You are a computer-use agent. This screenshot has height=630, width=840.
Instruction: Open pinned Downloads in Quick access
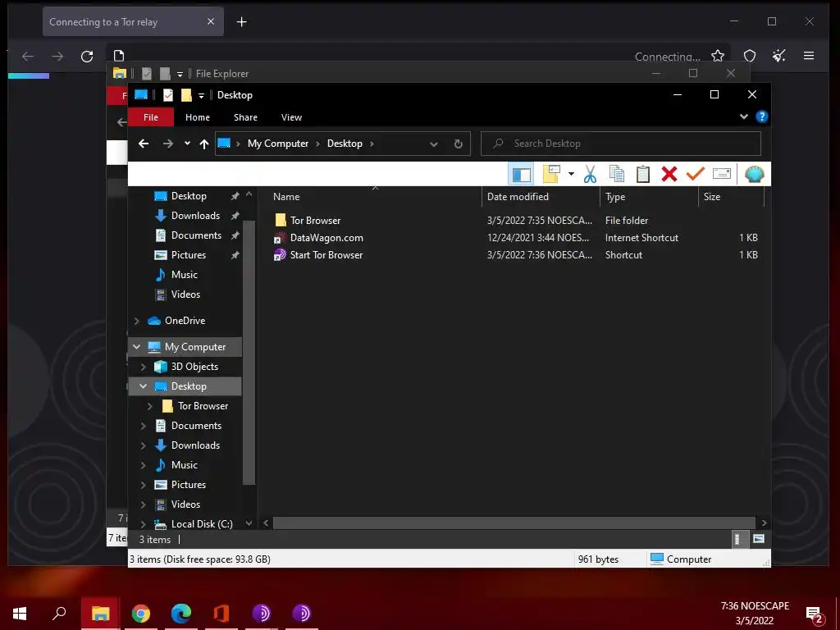click(195, 216)
